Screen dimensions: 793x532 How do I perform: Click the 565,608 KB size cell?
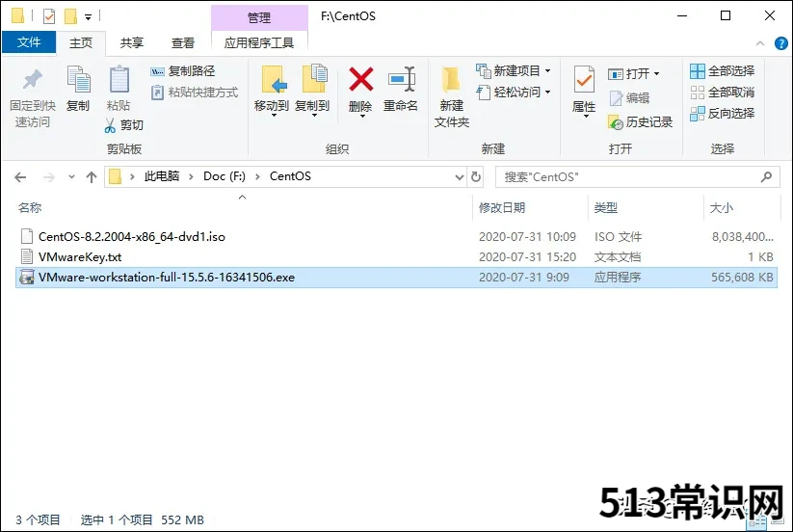tap(742, 278)
